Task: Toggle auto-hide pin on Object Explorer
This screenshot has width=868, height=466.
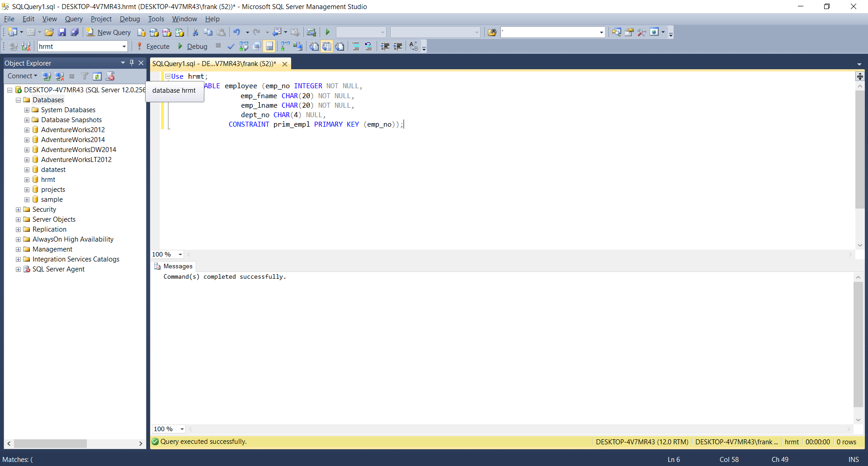Action: pos(132,63)
